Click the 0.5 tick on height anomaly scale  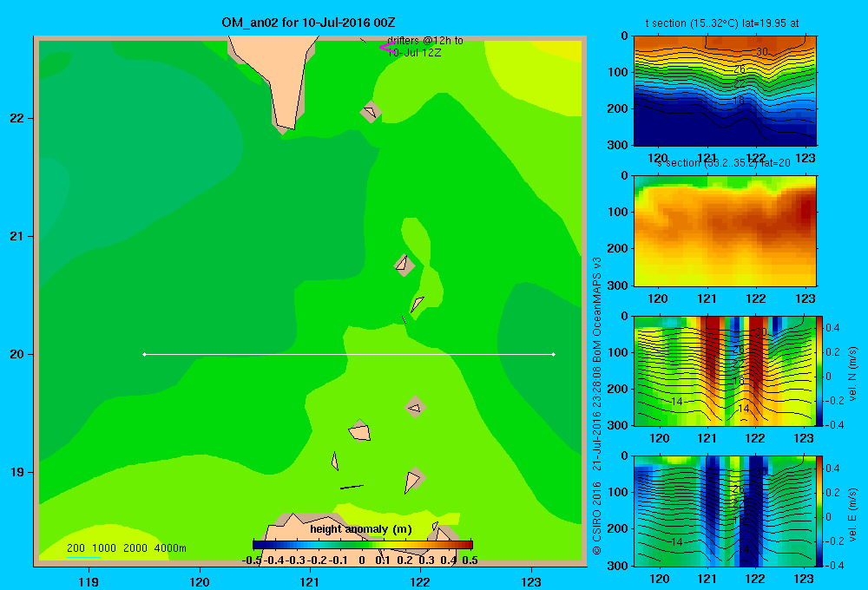470,560
